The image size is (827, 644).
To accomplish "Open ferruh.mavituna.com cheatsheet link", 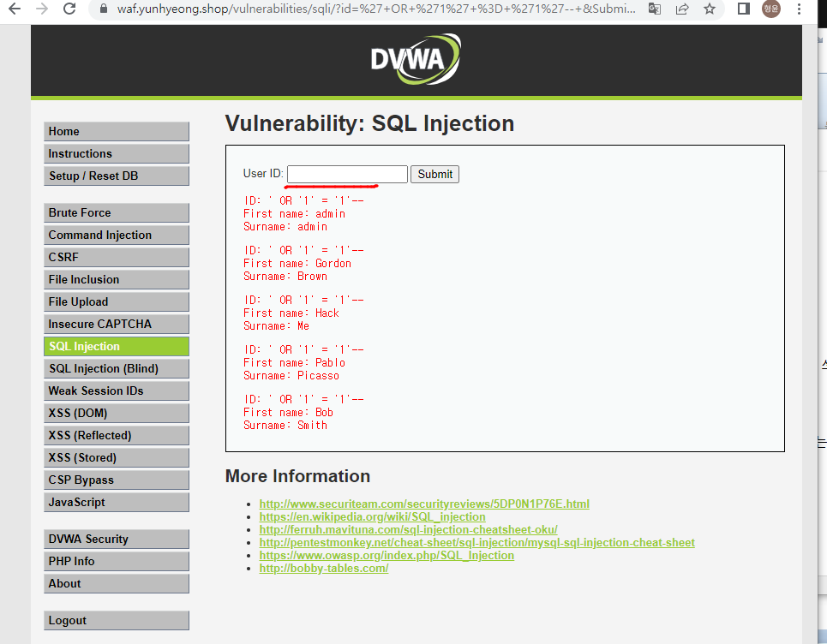I will click(408, 529).
